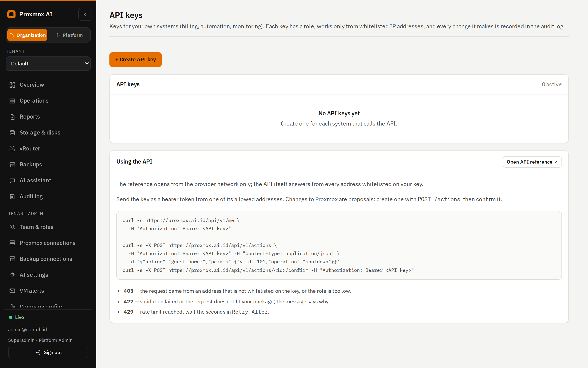This screenshot has width=588, height=368.
Task: Click the admin@contoh.id account email
Action: tap(27, 330)
